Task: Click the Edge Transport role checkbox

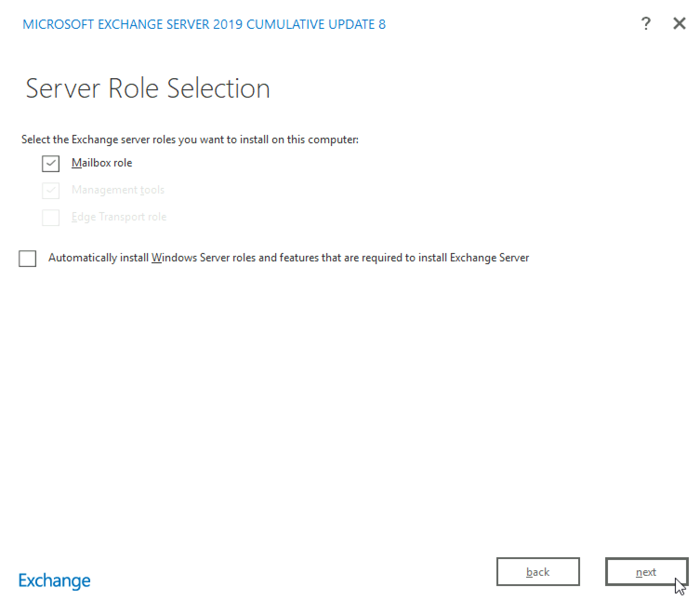Action: pyautogui.click(x=51, y=217)
